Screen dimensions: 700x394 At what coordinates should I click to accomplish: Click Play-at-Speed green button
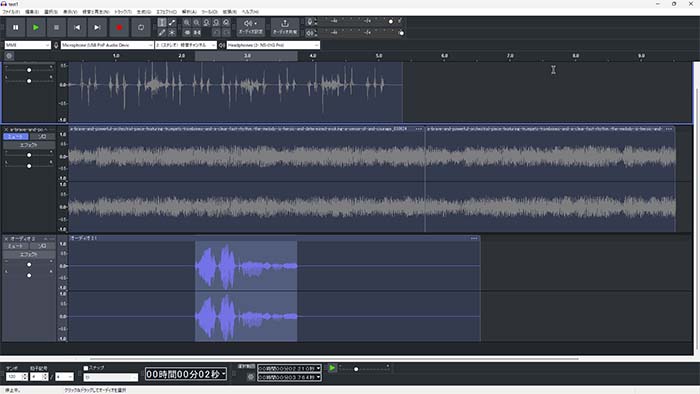pyautogui.click(x=332, y=368)
